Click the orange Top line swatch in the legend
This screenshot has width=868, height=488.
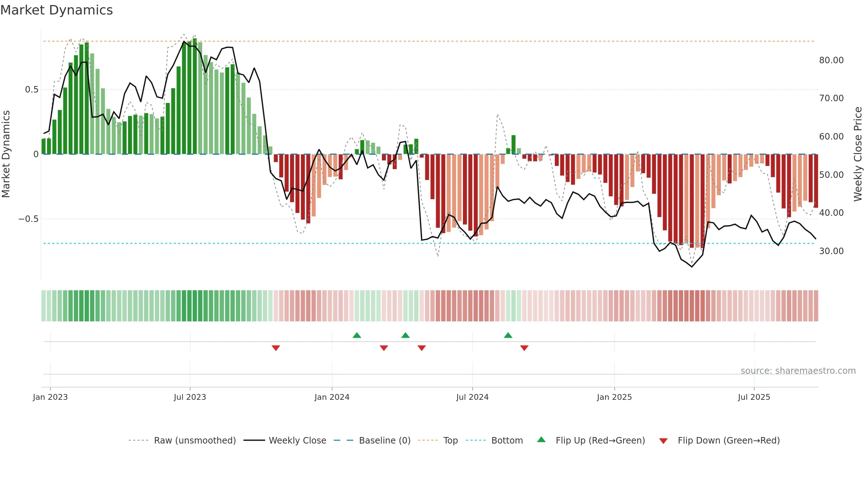pos(428,440)
